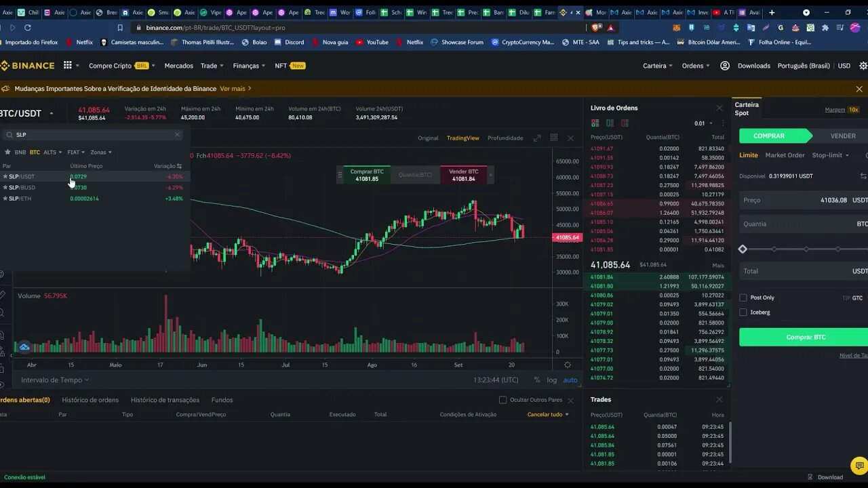Open the Ver mais link
The image size is (868, 488).
click(235, 89)
